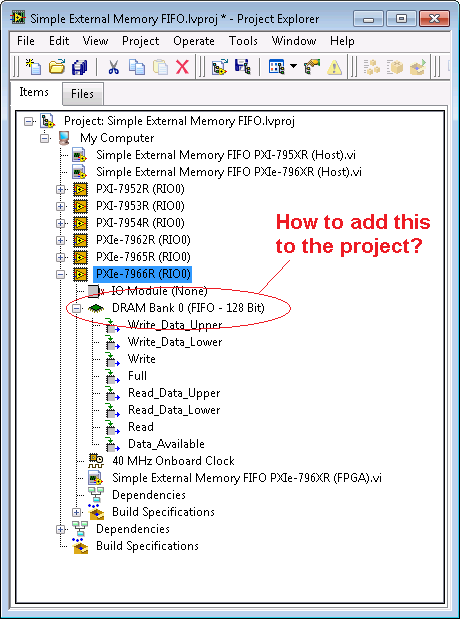Select the Project: Simple External Memory FIFO.lvproj row
Image resolution: width=461 pixels, height=619 pixels.
pos(179,121)
